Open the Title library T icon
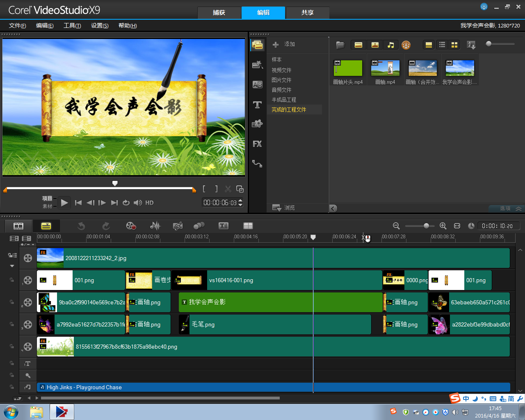525x420 pixels. click(x=257, y=105)
